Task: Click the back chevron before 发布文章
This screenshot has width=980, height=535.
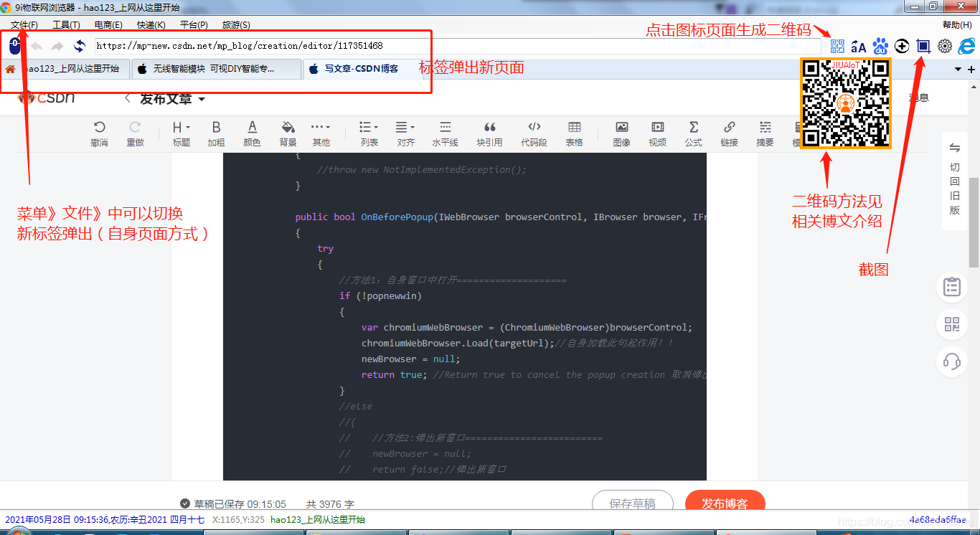Action: 128,98
